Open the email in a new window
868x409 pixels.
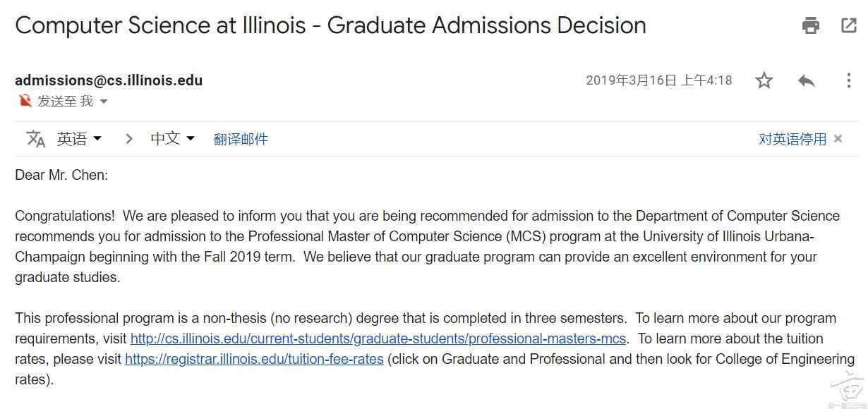(849, 26)
